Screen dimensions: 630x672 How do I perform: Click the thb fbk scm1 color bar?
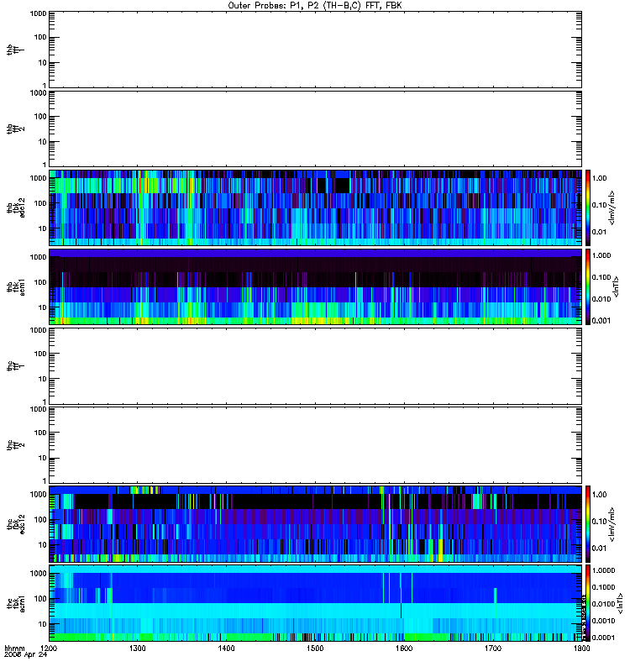(x=588, y=286)
